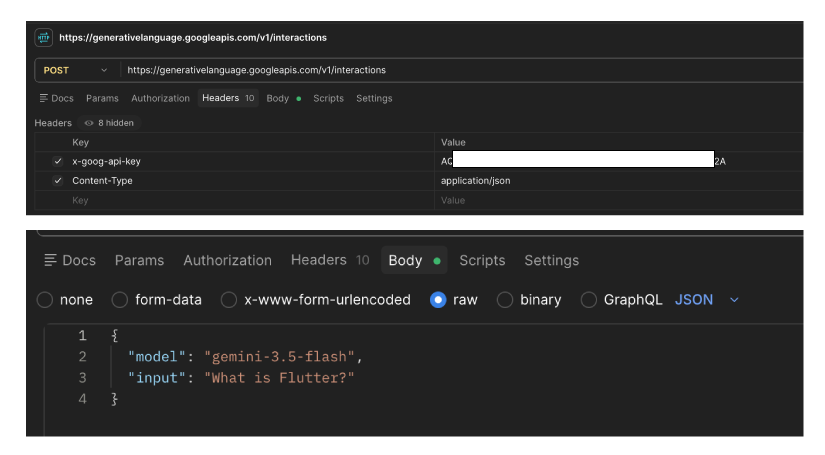Viewport: 825px width, 455px height.
Task: Select the binary radio button
Action: click(x=505, y=300)
